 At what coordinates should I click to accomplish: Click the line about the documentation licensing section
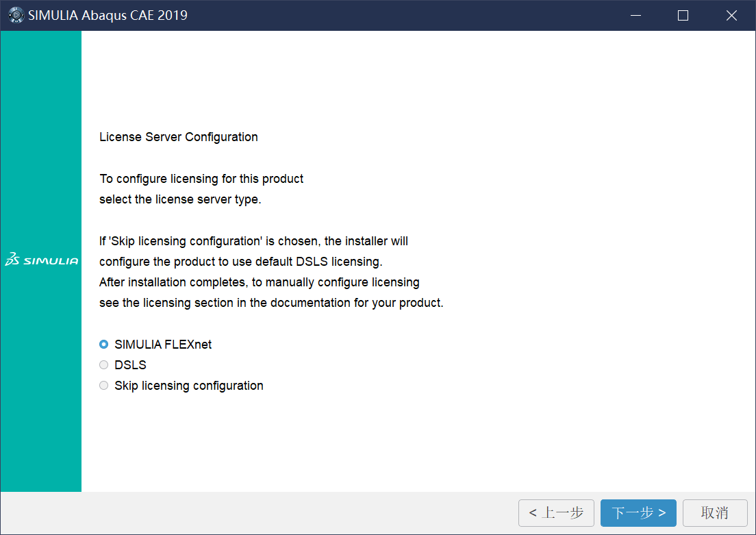click(271, 303)
